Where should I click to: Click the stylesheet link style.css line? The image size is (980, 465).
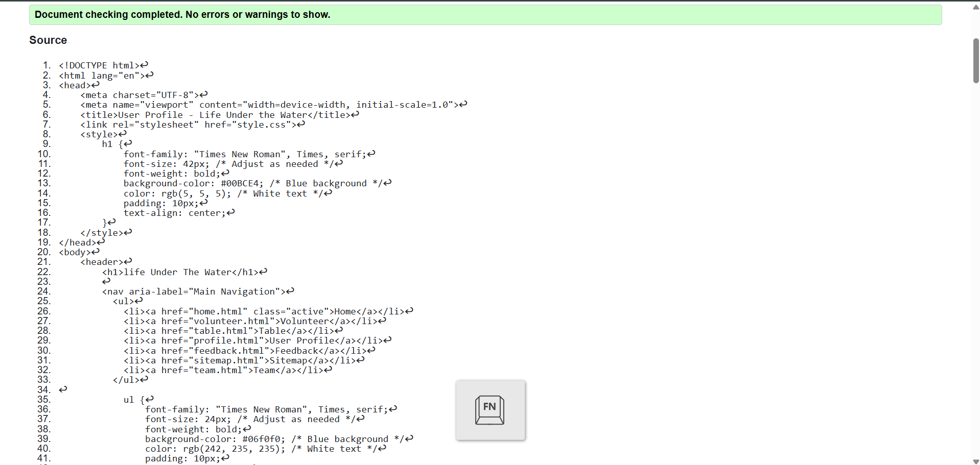point(187,125)
